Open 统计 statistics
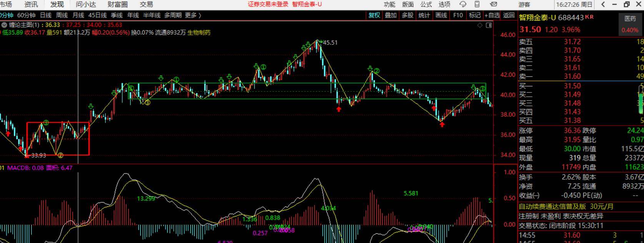 point(424,15)
